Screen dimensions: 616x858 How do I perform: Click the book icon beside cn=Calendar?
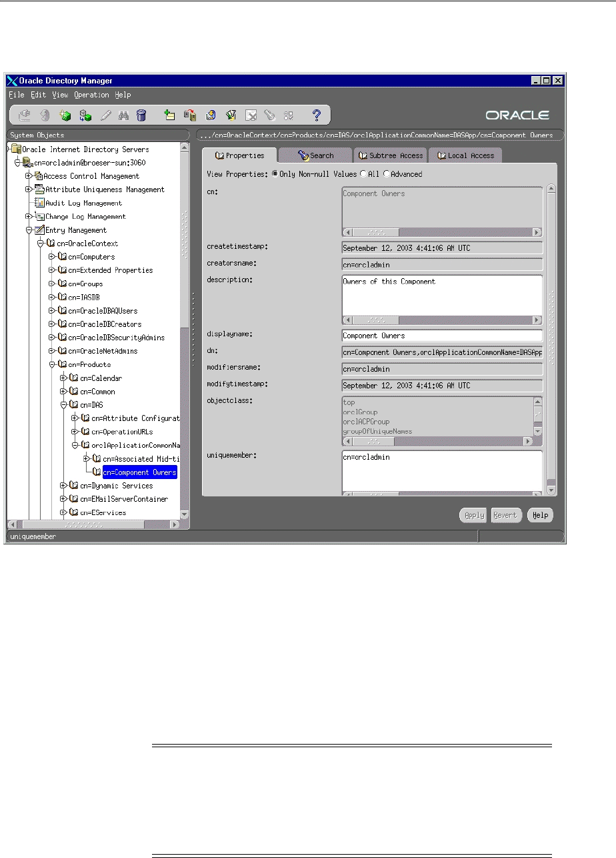(73, 378)
